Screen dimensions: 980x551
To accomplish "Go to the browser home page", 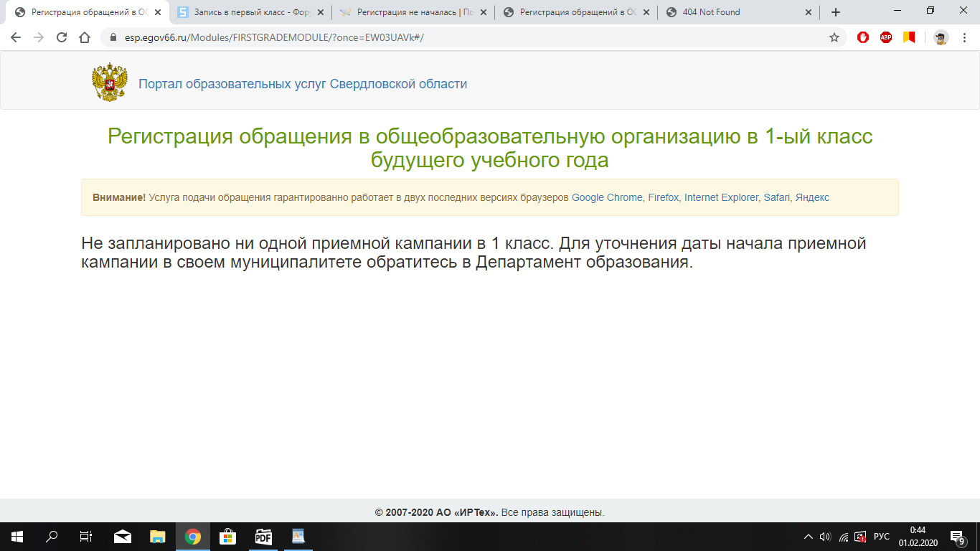I will [85, 37].
